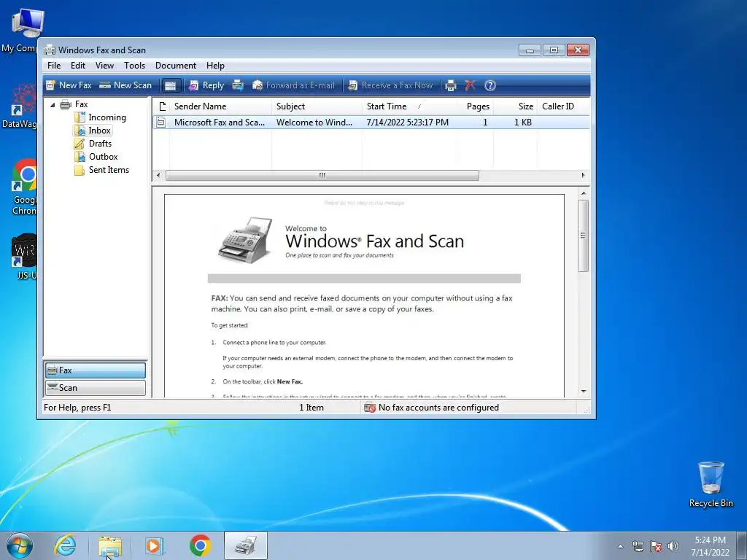Click Reply in the toolbar
The image size is (747, 560).
pos(206,85)
